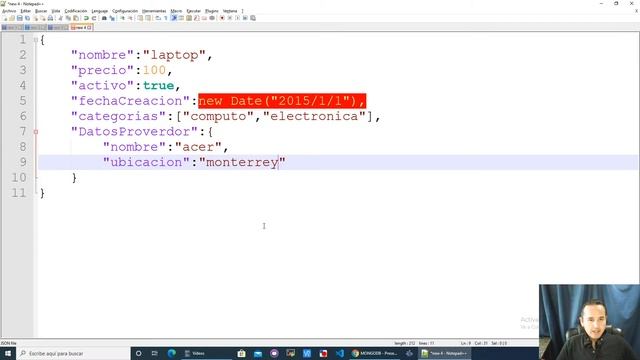Image resolution: width=640 pixels, height=360 pixels.
Task: Open the Ejecutar menu
Action: (193, 11)
